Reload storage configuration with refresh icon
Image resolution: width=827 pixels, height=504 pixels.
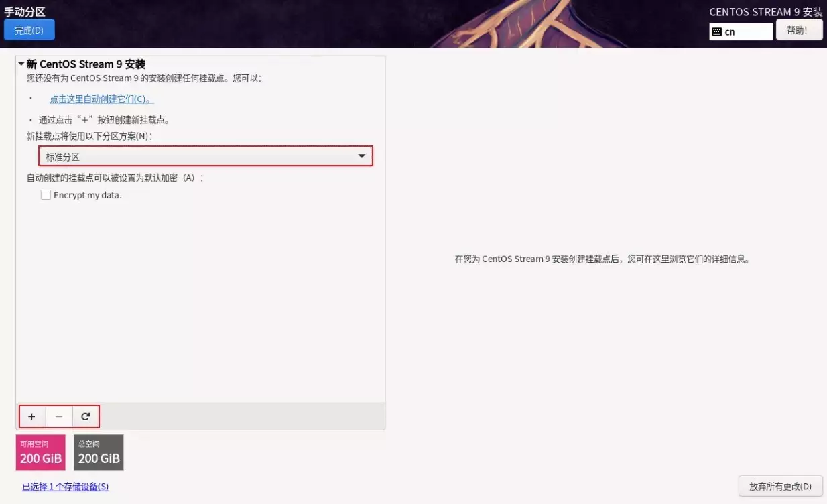(x=86, y=416)
